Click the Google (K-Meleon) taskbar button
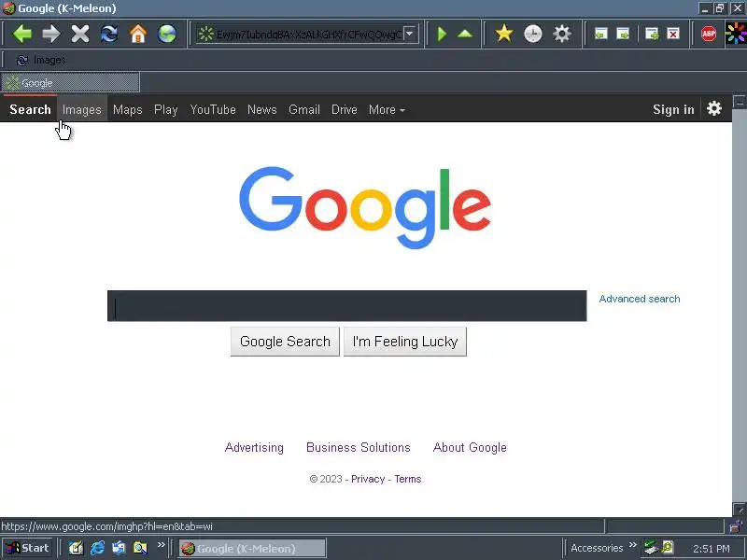747x560 pixels. pyautogui.click(x=252, y=548)
